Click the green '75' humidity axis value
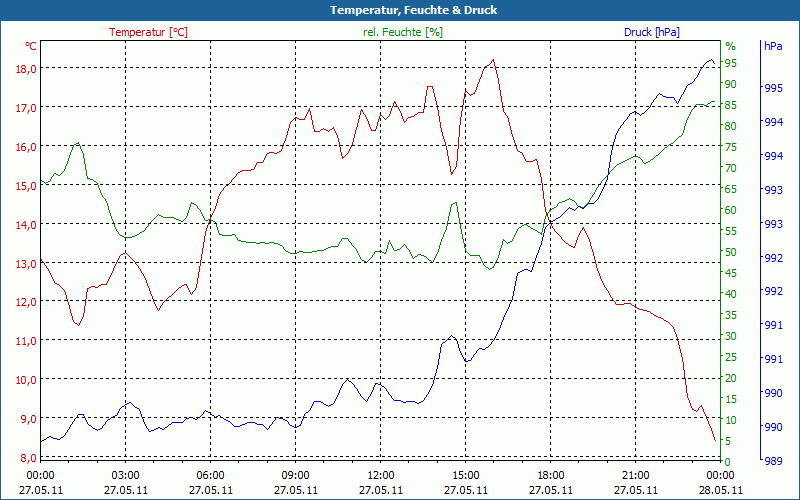This screenshot has height=500, width=800. point(731,147)
